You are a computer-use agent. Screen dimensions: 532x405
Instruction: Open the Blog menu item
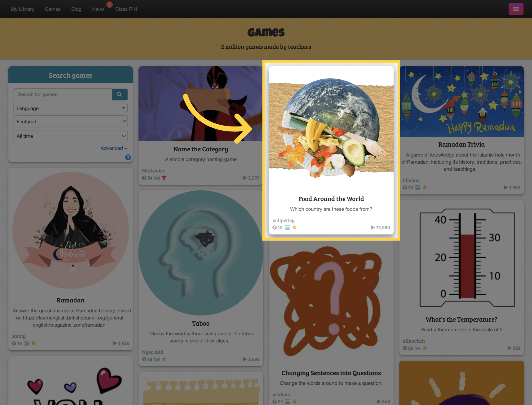pos(76,9)
